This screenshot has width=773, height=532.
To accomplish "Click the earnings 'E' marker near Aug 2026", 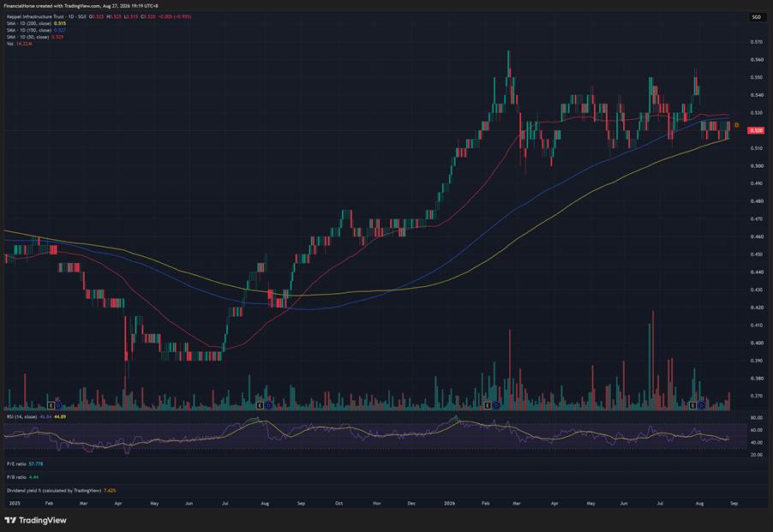I will point(692,405).
